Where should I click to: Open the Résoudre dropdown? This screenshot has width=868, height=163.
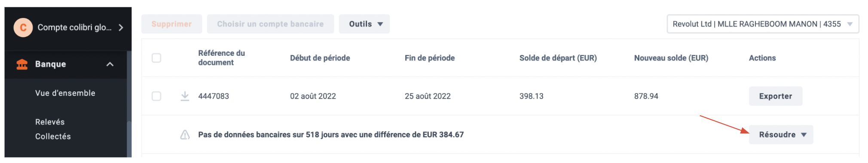(781, 135)
